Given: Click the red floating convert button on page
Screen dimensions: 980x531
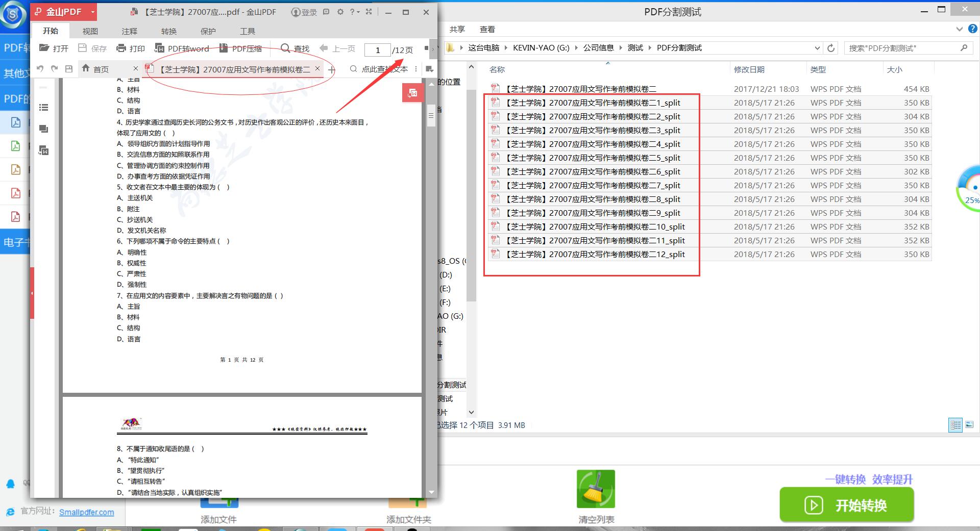Looking at the screenshot, I should 412,93.
